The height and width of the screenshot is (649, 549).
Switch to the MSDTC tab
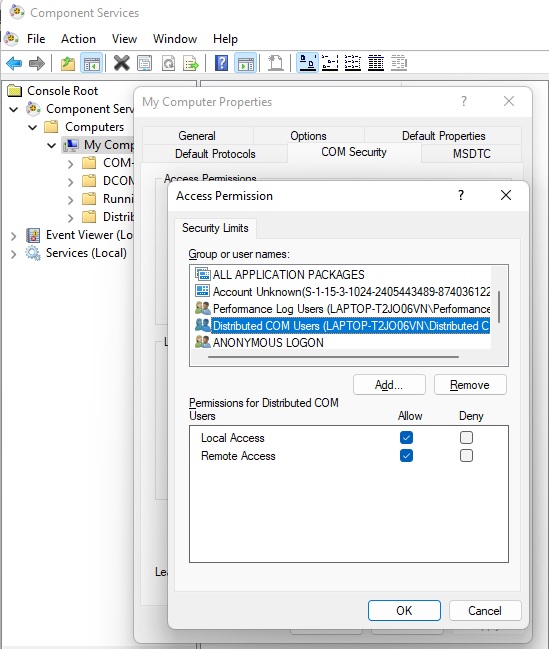pyautogui.click(x=472, y=154)
